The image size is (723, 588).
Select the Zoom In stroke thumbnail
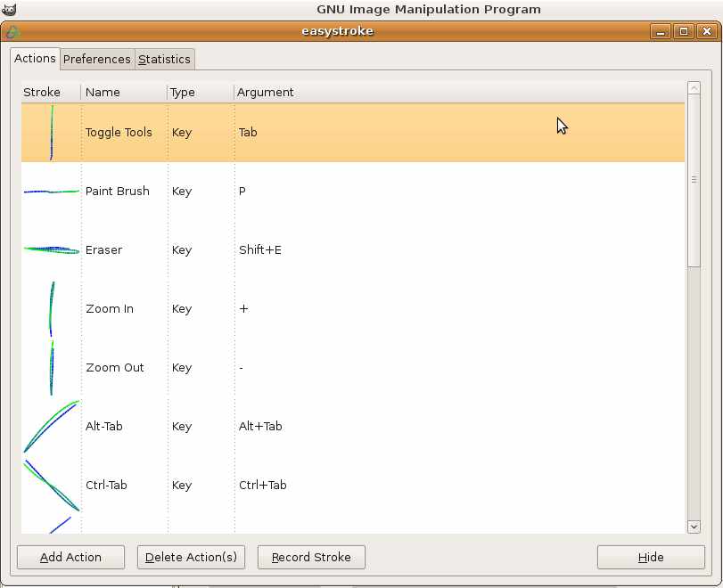51,309
